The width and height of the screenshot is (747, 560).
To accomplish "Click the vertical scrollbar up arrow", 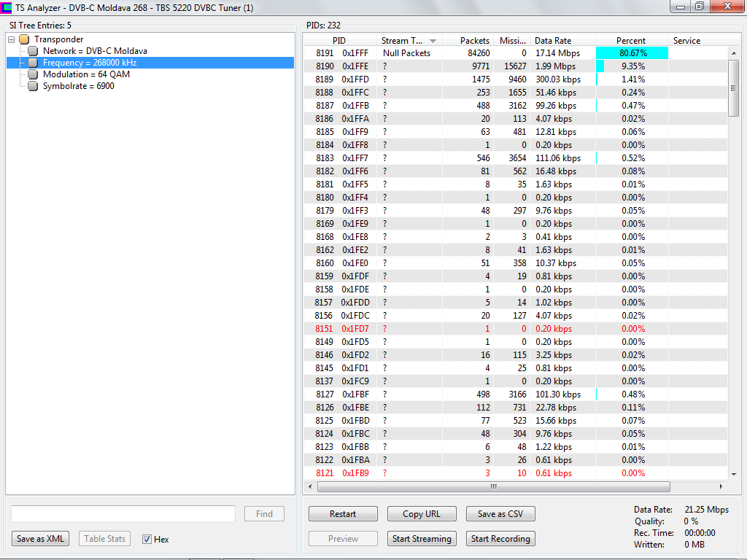I will (734, 52).
